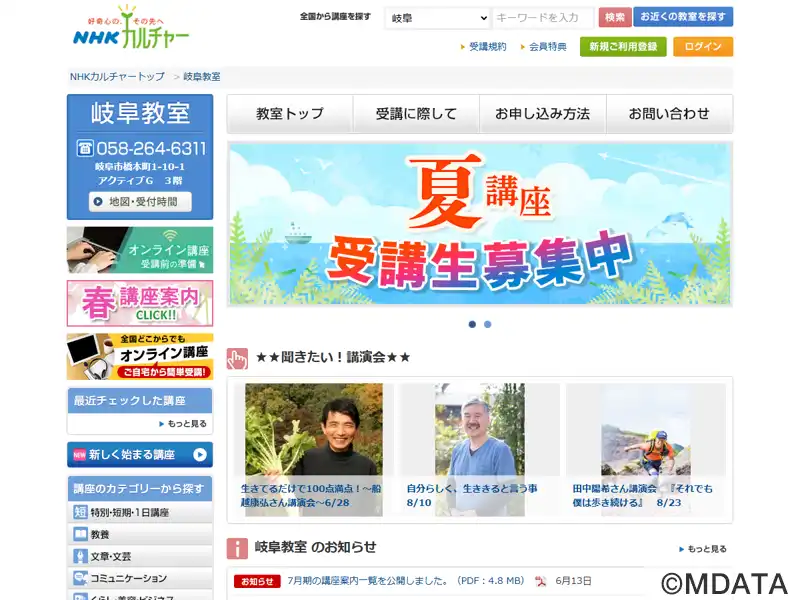Expand もっと見る under 最近チェックした講座

(x=183, y=423)
